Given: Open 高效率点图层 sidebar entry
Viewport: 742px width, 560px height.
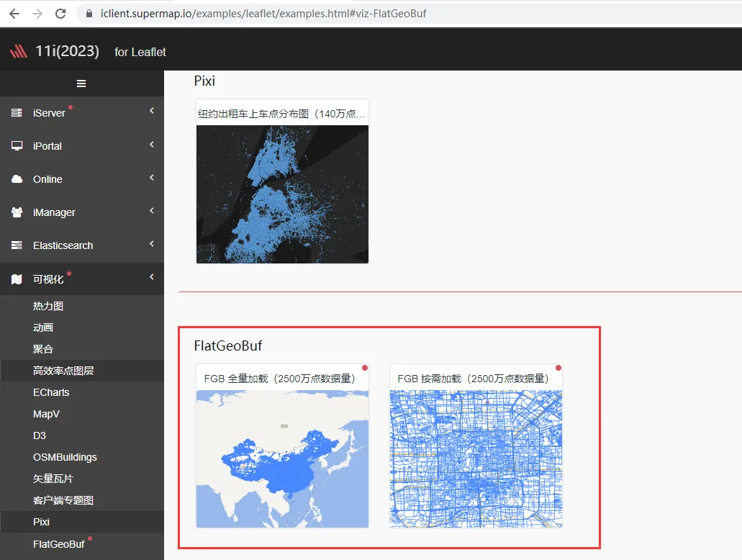Looking at the screenshot, I should tap(63, 371).
